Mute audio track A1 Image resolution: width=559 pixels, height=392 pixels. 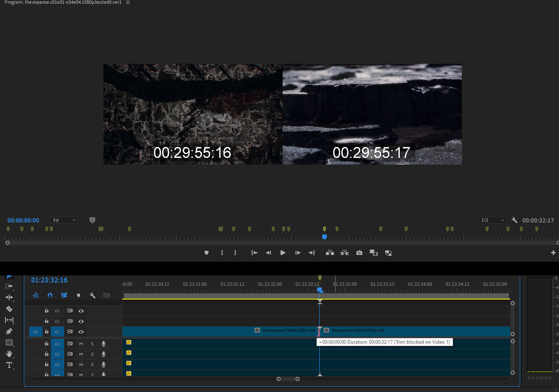coord(81,344)
